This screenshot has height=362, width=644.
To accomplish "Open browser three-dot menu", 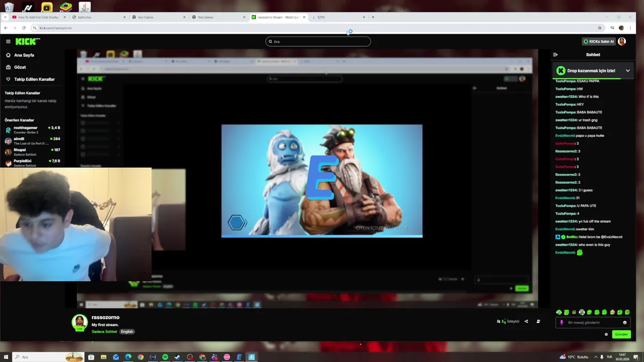I will (x=630, y=28).
